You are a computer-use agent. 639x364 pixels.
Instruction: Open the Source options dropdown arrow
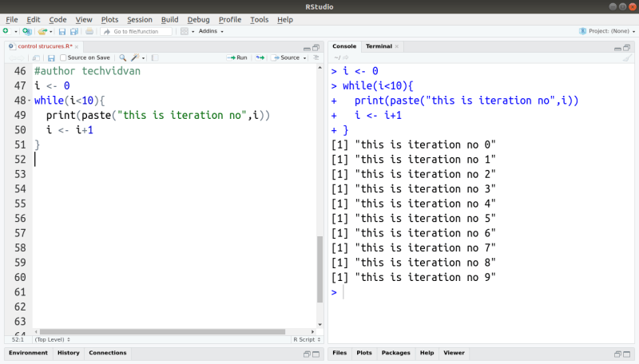click(304, 58)
